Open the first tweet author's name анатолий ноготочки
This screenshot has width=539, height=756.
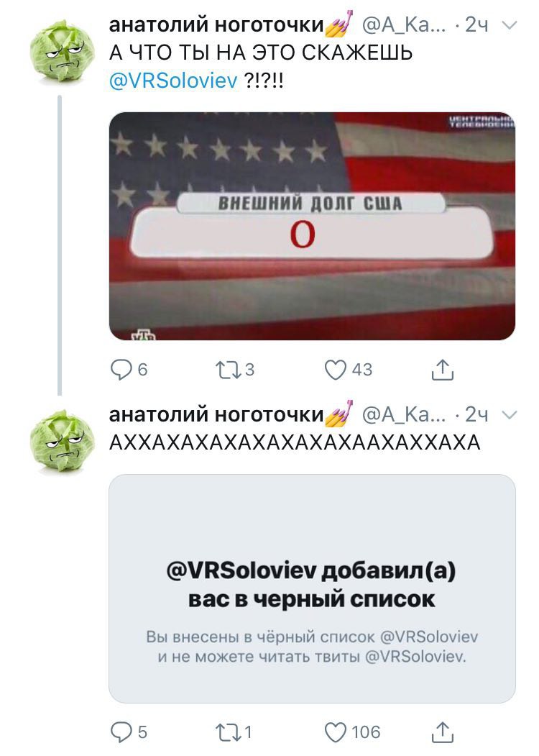pos(216,24)
